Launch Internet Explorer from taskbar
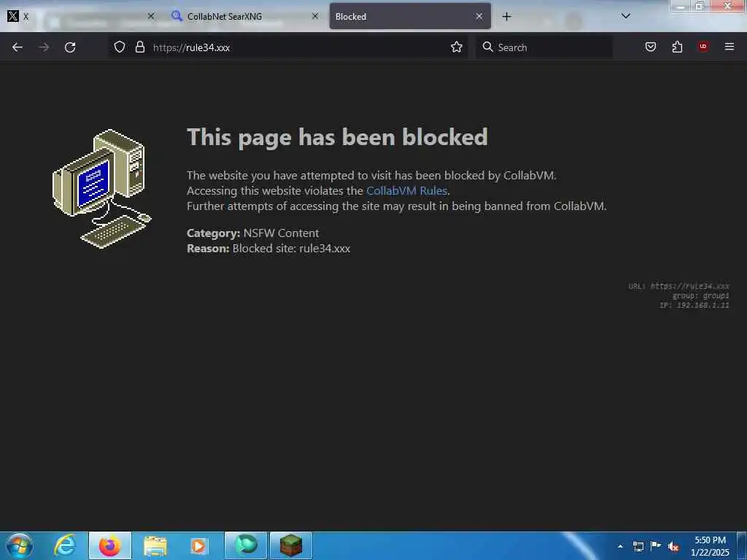 pyautogui.click(x=64, y=545)
